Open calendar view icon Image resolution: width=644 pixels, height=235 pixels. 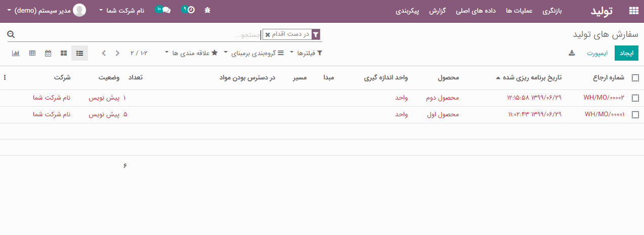point(48,53)
